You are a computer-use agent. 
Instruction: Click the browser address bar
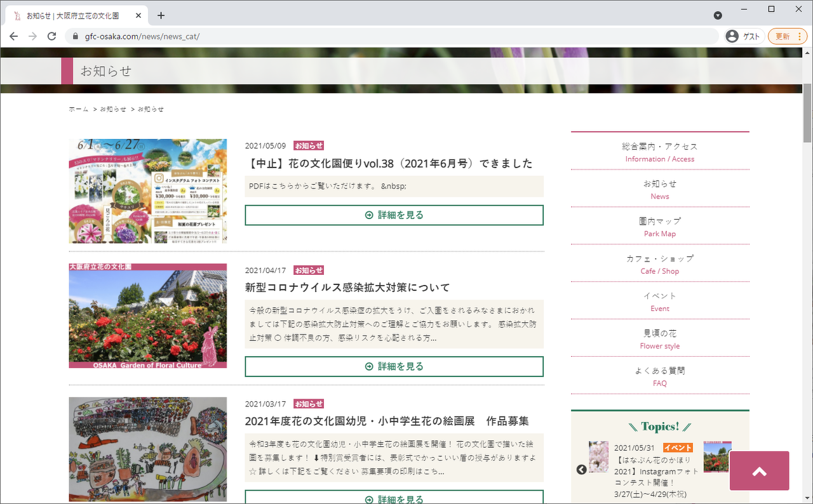[x=394, y=36]
